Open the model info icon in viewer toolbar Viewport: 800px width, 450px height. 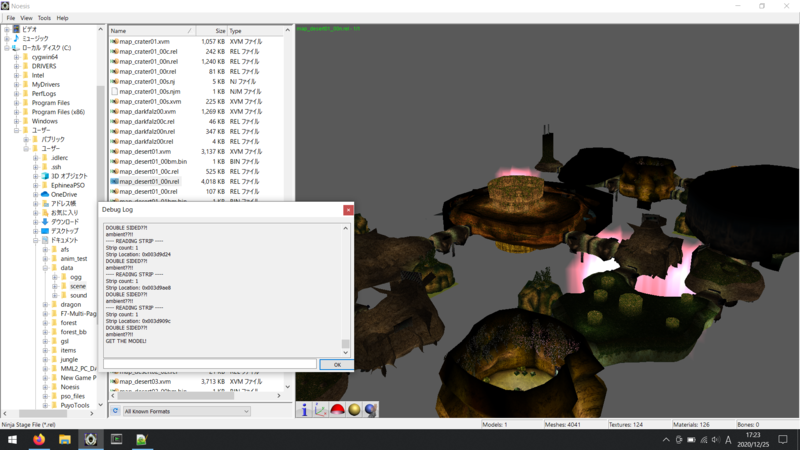coord(304,410)
